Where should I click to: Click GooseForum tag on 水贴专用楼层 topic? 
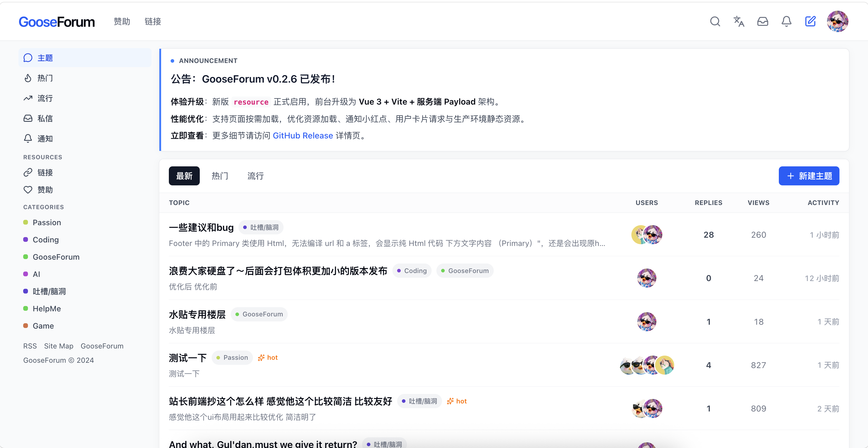point(259,314)
